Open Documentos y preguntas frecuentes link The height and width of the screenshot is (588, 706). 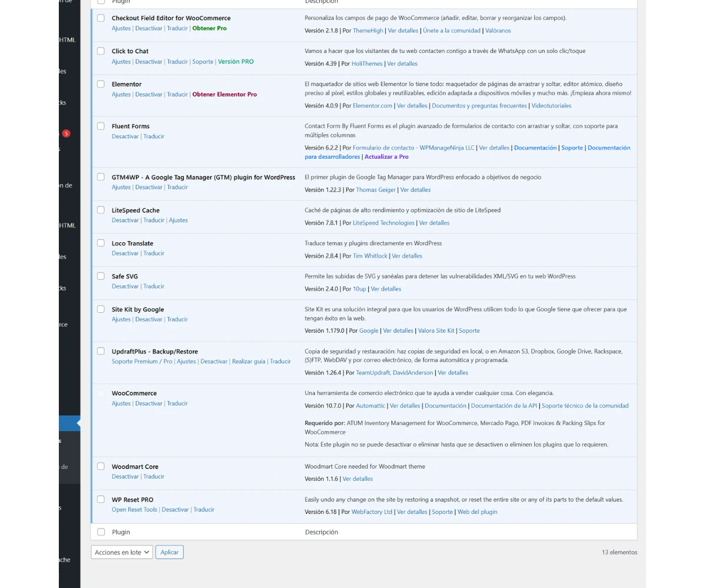479,106
